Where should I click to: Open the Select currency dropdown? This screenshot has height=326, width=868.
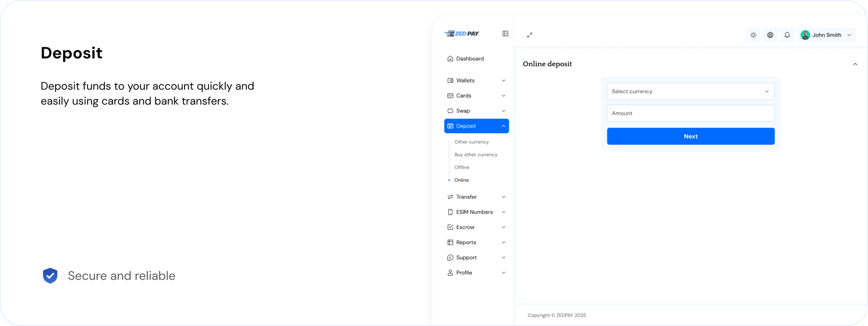click(x=691, y=91)
